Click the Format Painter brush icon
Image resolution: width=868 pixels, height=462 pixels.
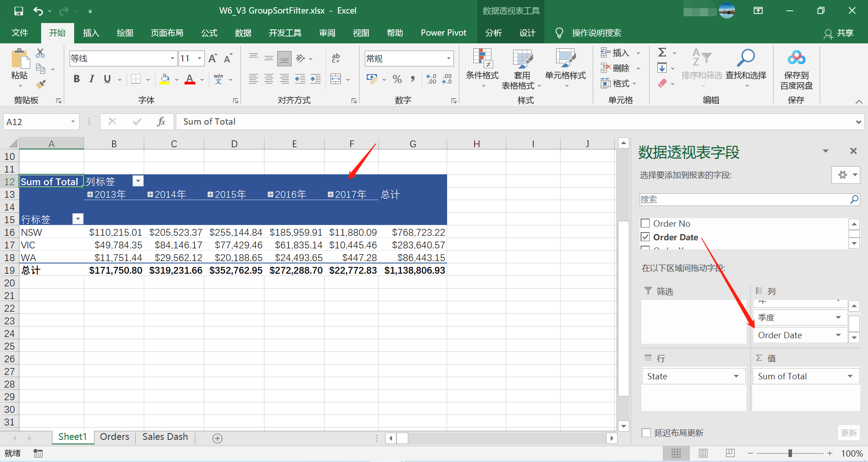coord(40,84)
